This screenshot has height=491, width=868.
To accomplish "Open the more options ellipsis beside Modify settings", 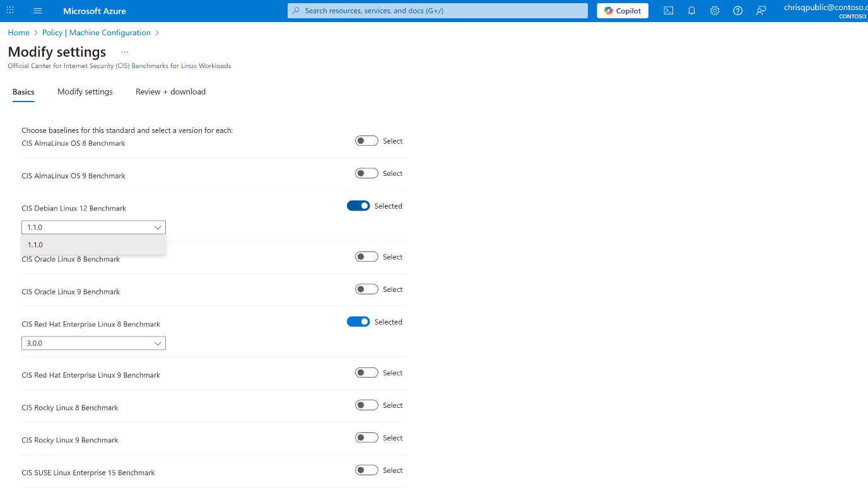I will point(125,52).
